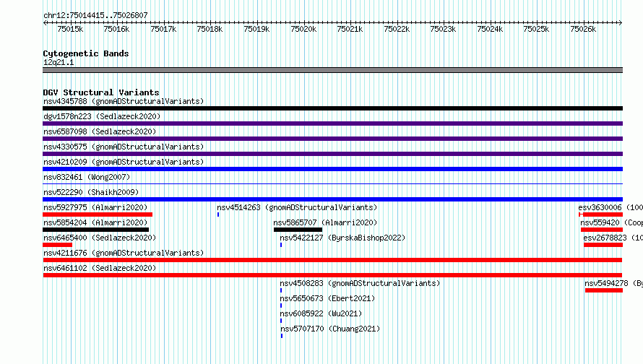643x364 pixels.
Task: Open nsv4210209 gnomAD variant label
Action: [124, 162]
